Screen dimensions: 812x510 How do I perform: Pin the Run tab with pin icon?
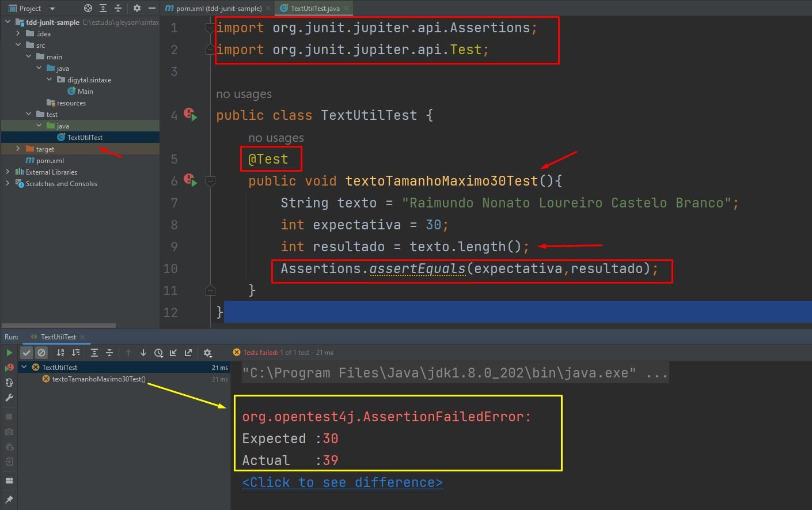click(x=9, y=500)
